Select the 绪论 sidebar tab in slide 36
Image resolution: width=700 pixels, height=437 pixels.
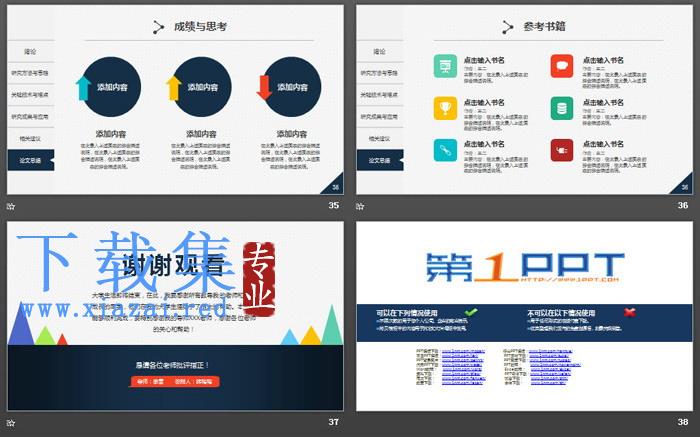[x=380, y=51]
